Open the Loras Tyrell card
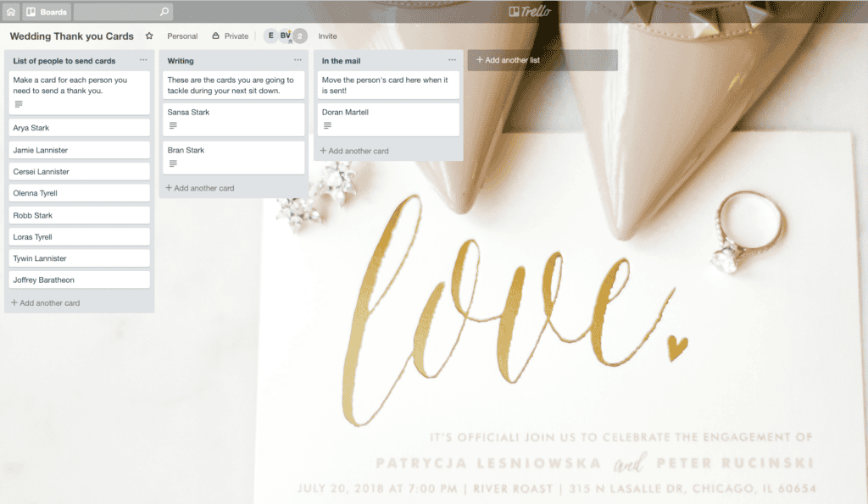Viewport: 868px width, 504px height. [79, 237]
